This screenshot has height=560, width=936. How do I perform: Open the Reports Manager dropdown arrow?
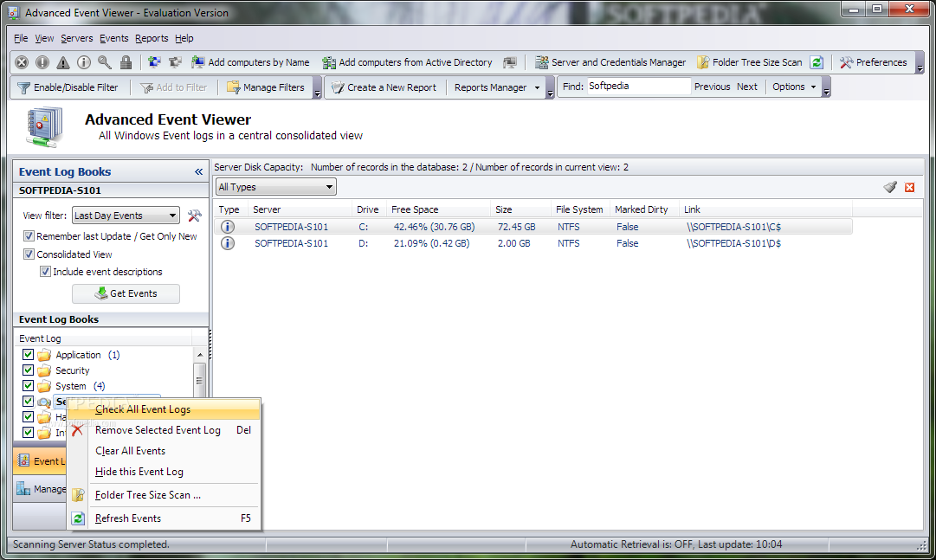(x=537, y=87)
